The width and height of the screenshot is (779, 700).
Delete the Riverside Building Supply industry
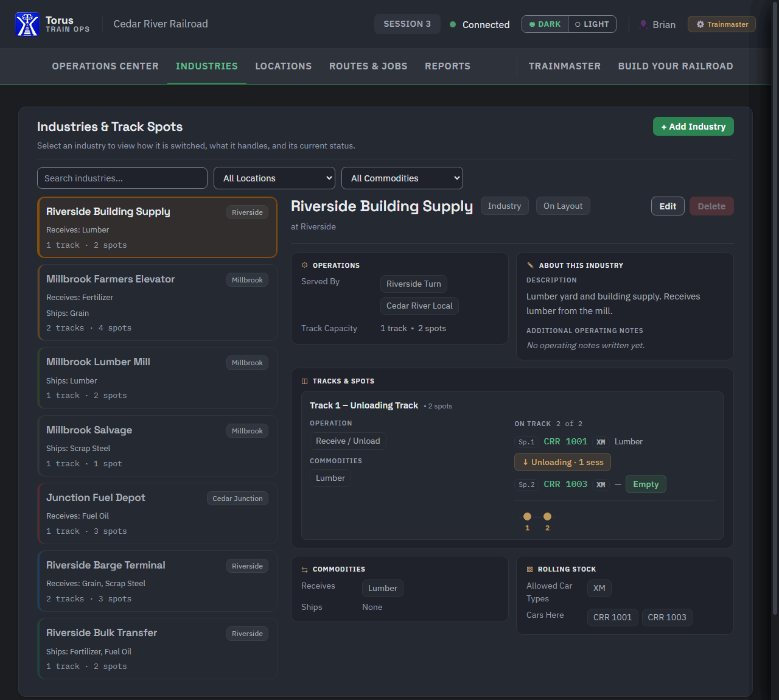[711, 206]
